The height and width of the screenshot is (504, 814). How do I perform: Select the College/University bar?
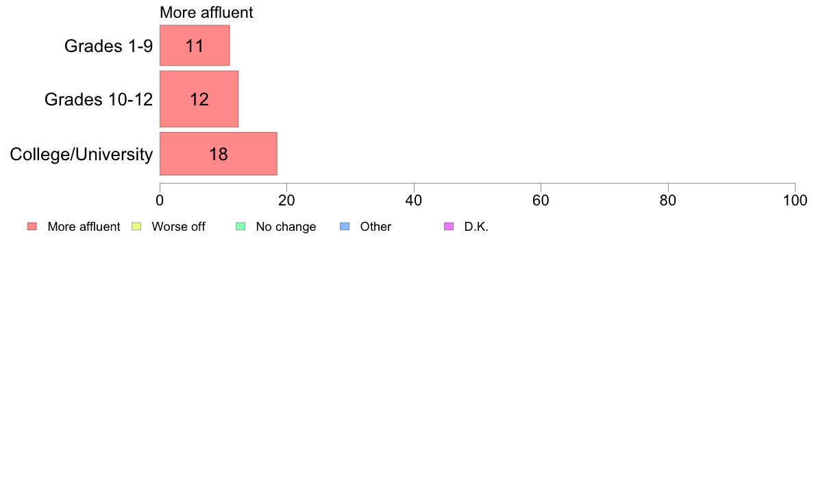coord(219,154)
